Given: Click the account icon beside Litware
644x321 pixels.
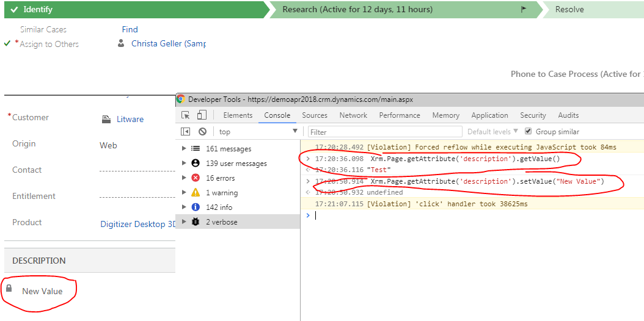Looking at the screenshot, I should click(x=106, y=119).
